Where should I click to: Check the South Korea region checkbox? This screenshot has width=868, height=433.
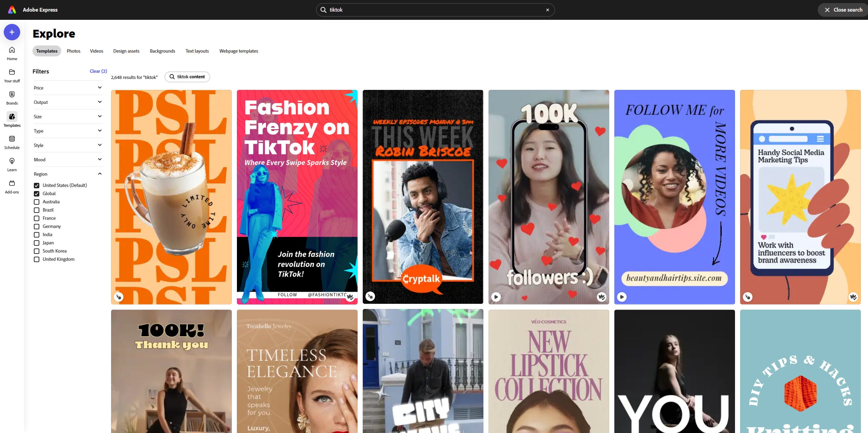[37, 251]
